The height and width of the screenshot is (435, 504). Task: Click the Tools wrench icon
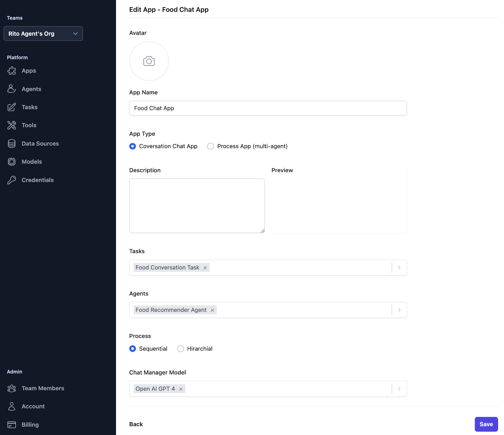(12, 125)
